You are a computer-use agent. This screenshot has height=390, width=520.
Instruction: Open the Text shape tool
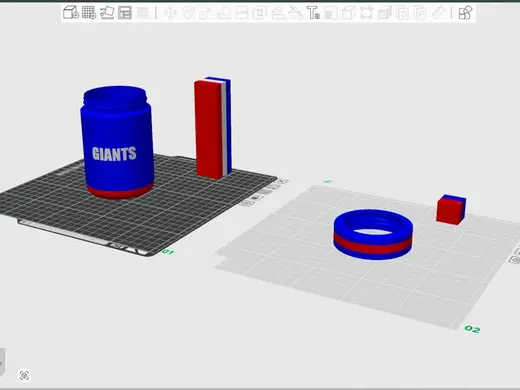[x=313, y=13]
